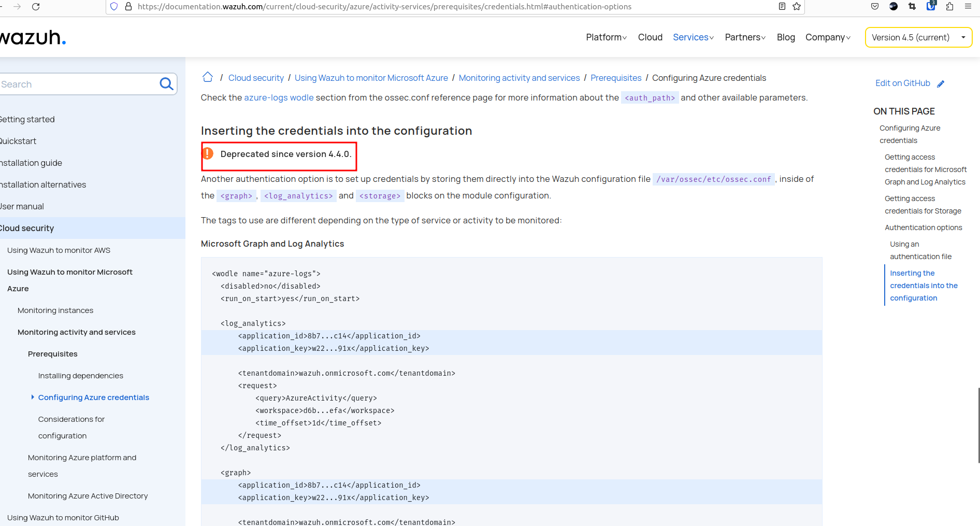The height and width of the screenshot is (526, 980).
Task: Click the search magnifier icon in the sidebar
Action: pos(166,83)
